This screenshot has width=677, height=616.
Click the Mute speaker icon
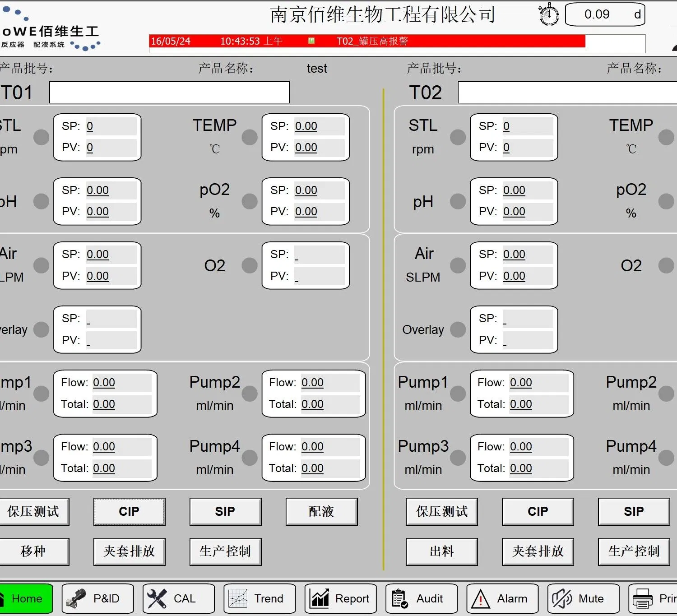tap(562, 599)
